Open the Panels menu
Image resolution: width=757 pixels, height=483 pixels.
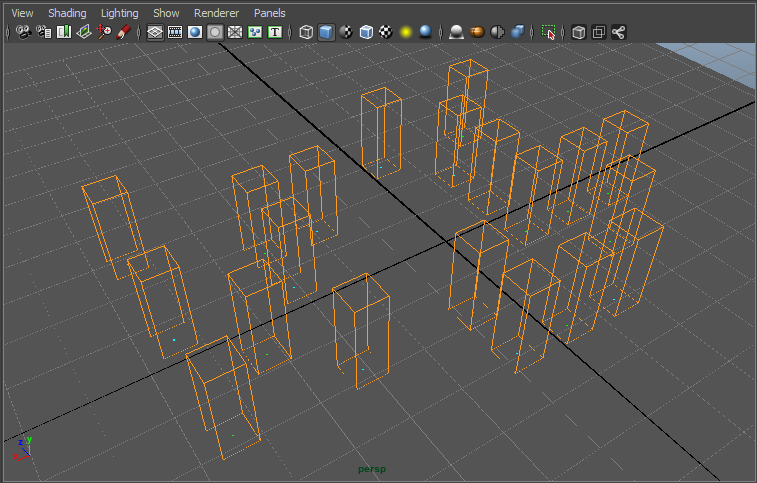pos(269,13)
